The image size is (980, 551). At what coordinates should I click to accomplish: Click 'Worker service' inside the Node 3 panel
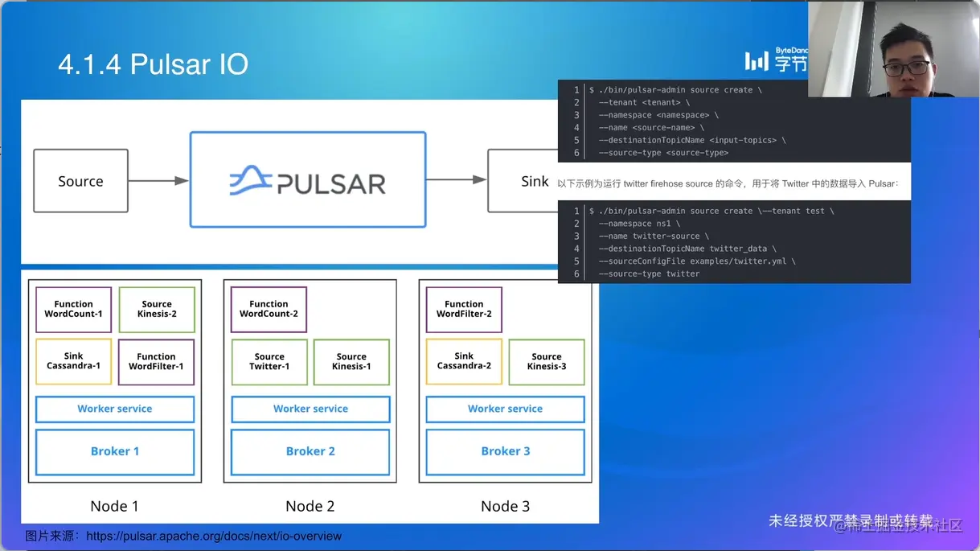[x=505, y=409]
